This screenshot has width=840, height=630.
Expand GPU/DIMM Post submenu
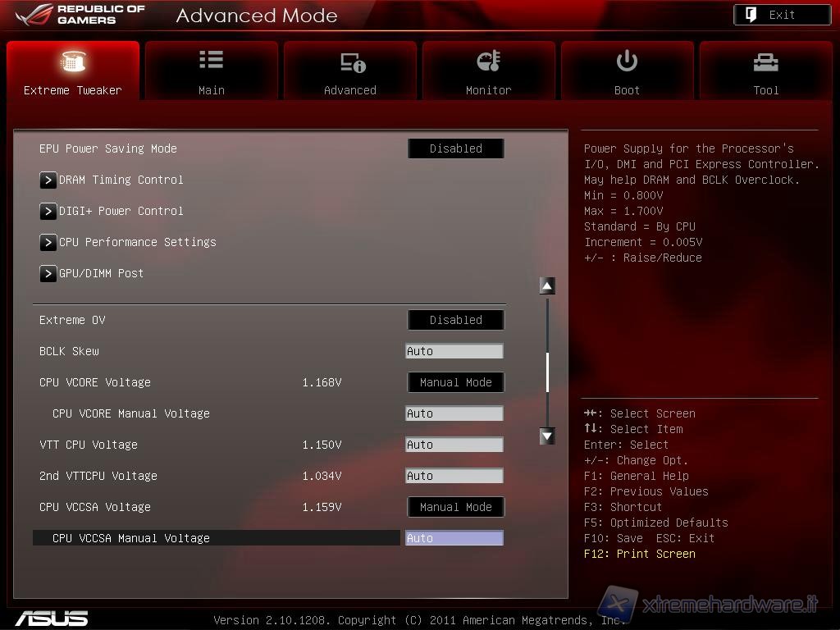[x=48, y=273]
